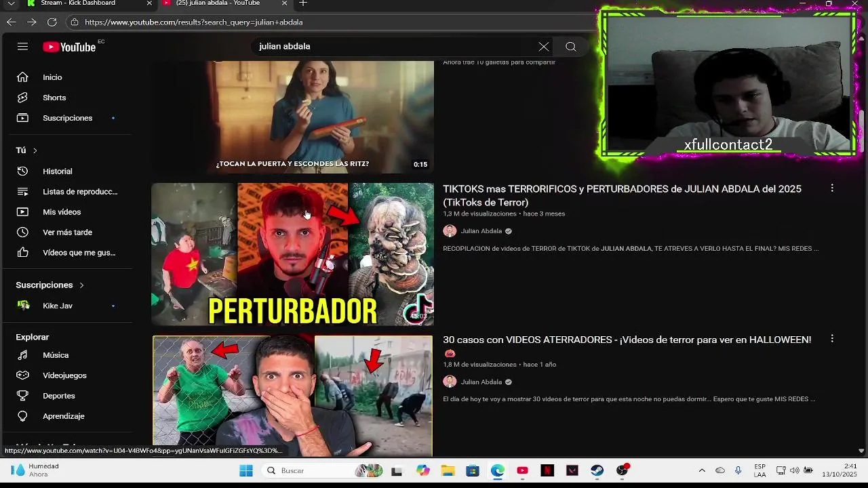The height and width of the screenshot is (488, 868).
Task: Open Suscripciones feed in the sidebar
Action: (68, 118)
